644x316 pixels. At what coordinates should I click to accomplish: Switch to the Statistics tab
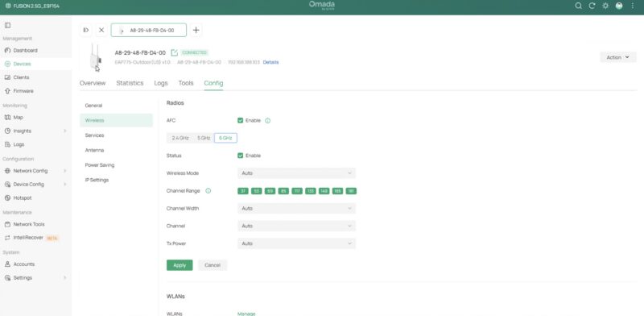[130, 83]
